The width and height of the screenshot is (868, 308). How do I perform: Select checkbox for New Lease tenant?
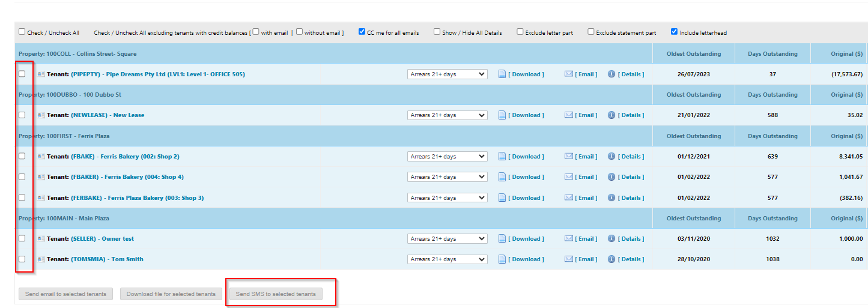click(x=22, y=115)
